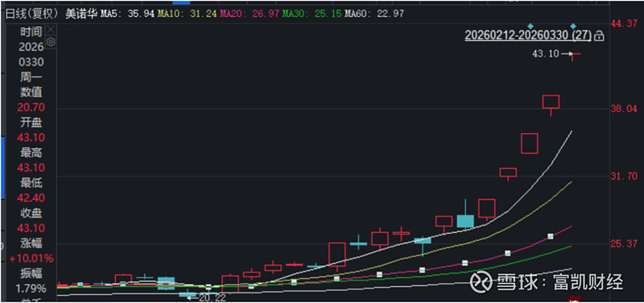Image resolution: width=644 pixels, height=303 pixels.
Task: Open the 20260212-20260330 (27) date range link
Action: 528,35
